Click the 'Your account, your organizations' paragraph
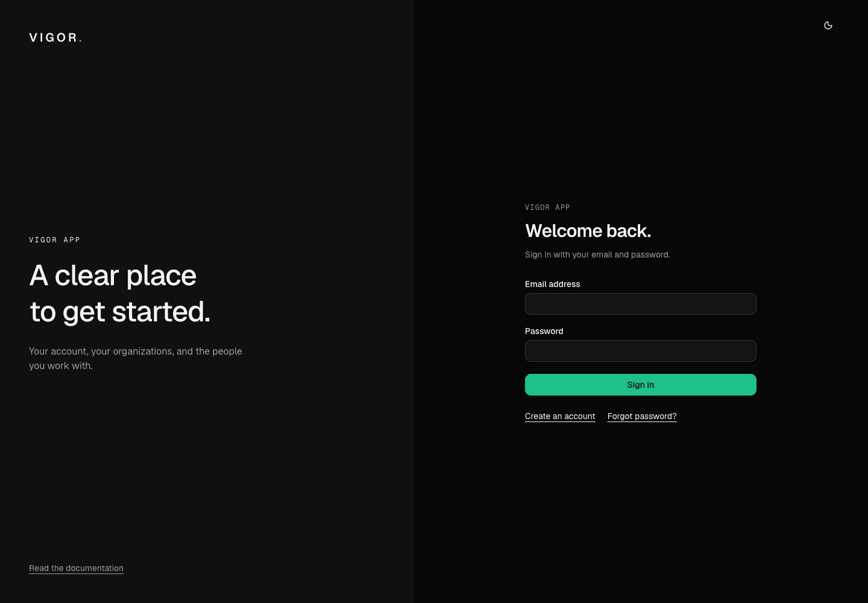Image resolution: width=868 pixels, height=603 pixels. click(x=136, y=358)
